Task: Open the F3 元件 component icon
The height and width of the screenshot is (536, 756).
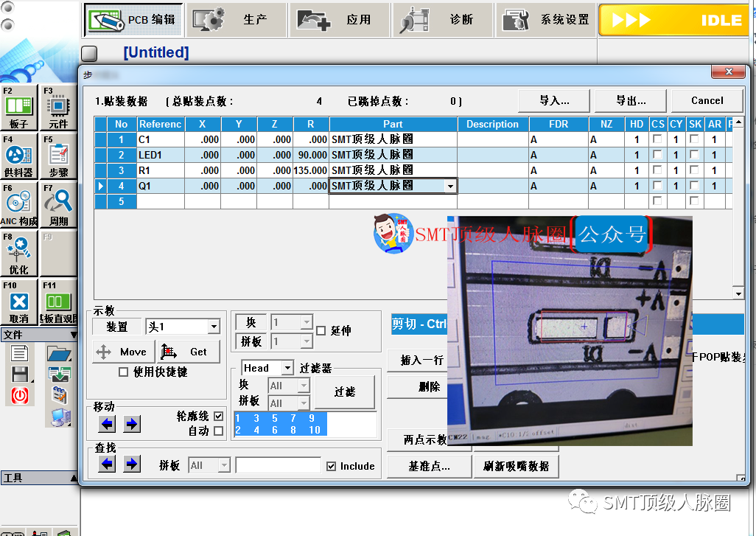Action: [58, 107]
